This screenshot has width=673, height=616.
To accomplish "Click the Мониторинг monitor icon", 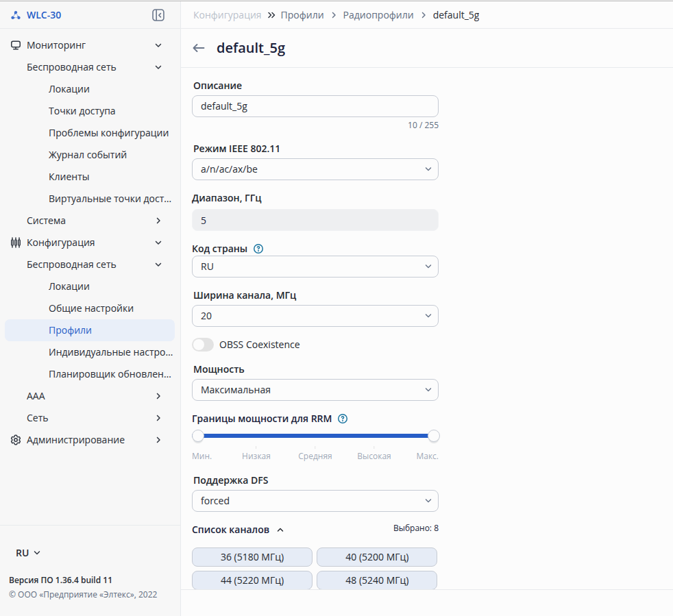I will 16,45.
